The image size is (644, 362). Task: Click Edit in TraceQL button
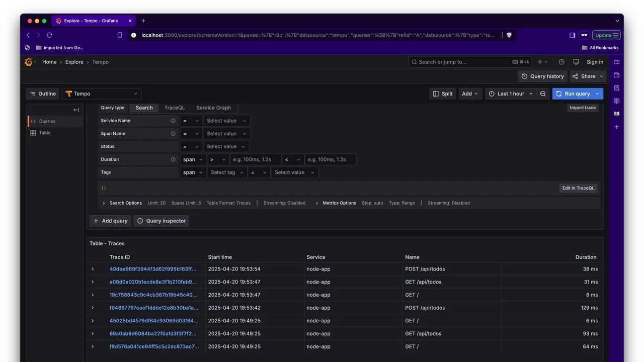pyautogui.click(x=578, y=188)
